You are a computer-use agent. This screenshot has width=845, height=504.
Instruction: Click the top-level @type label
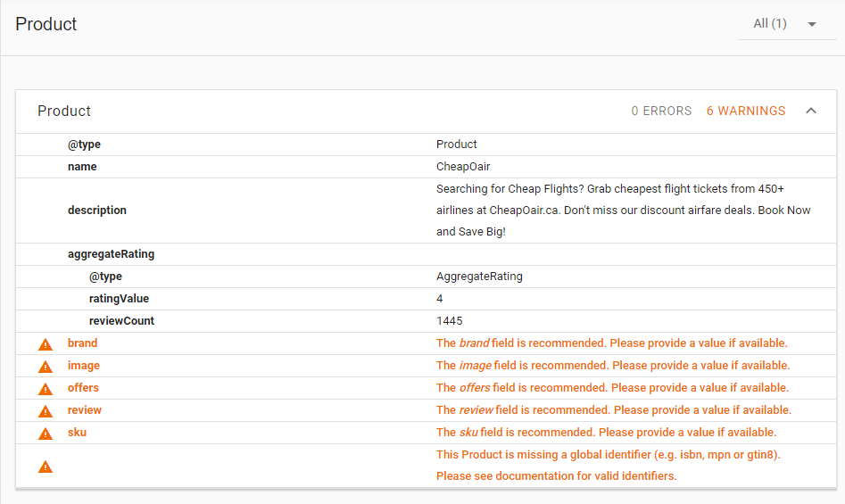pyautogui.click(x=84, y=145)
